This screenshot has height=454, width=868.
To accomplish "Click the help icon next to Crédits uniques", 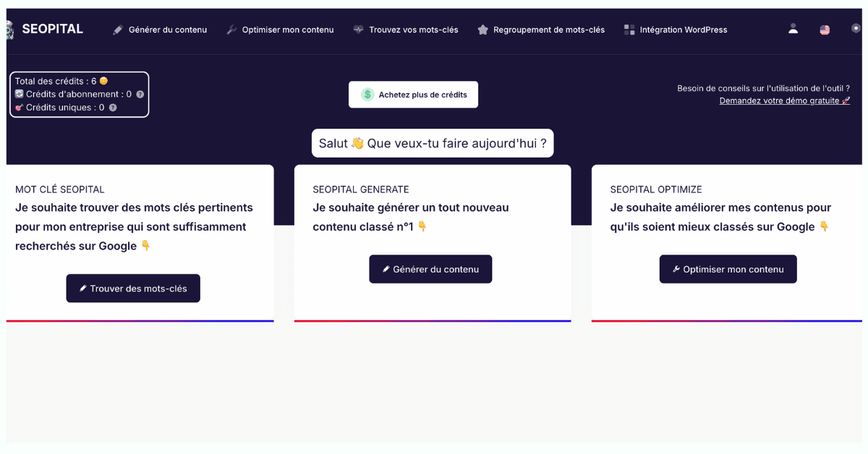I will tap(113, 108).
